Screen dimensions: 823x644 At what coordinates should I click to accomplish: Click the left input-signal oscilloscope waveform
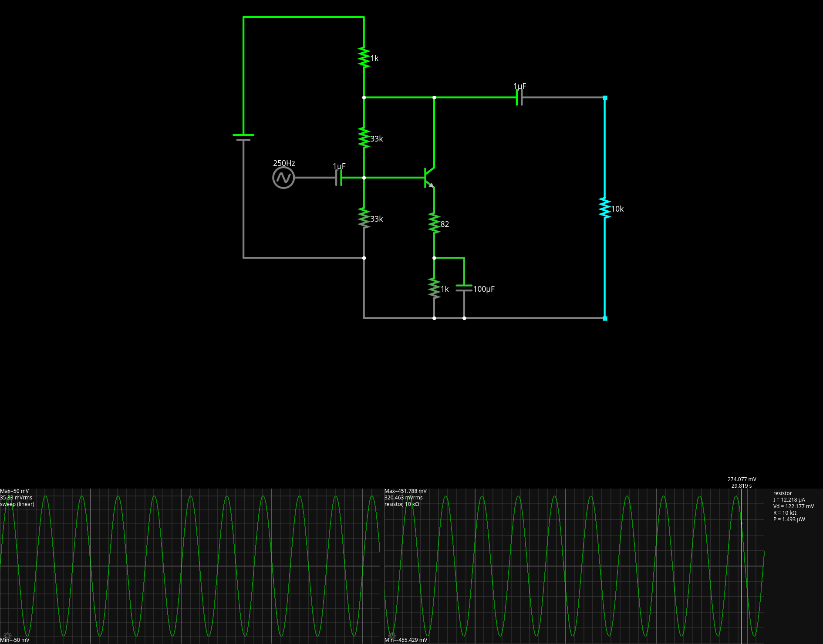tap(190, 566)
